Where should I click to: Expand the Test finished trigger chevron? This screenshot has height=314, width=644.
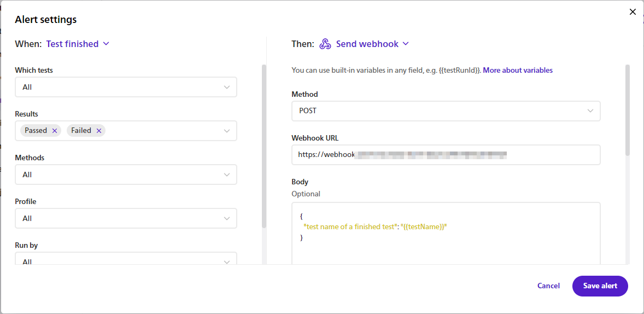[106, 44]
